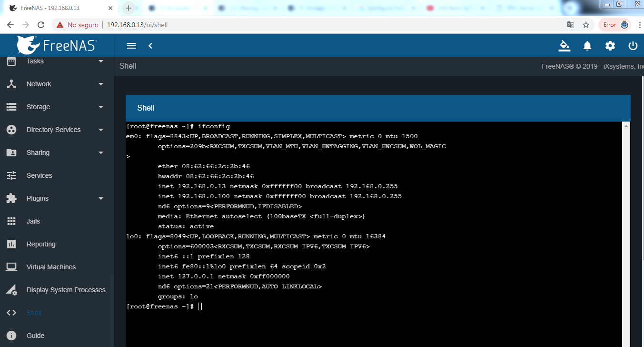Click the 'No seguro' security warning
This screenshot has height=347, width=644.
point(77,25)
